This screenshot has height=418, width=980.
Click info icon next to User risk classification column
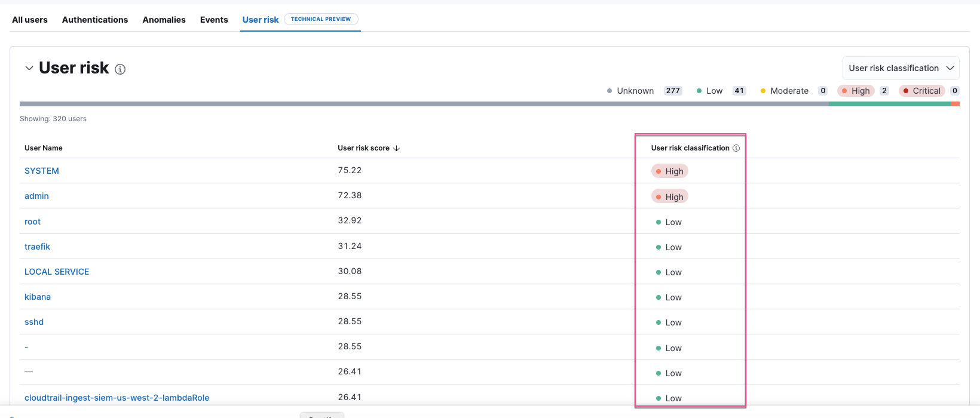point(736,148)
